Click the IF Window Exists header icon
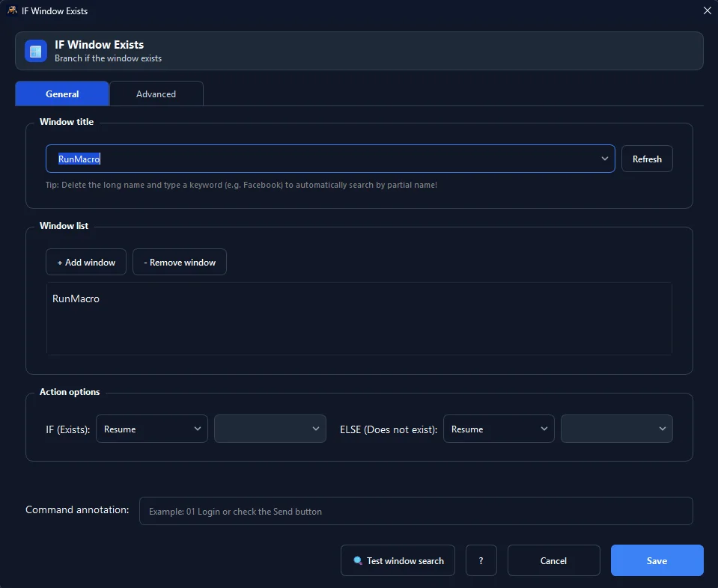718x588 pixels. pyautogui.click(x=36, y=51)
